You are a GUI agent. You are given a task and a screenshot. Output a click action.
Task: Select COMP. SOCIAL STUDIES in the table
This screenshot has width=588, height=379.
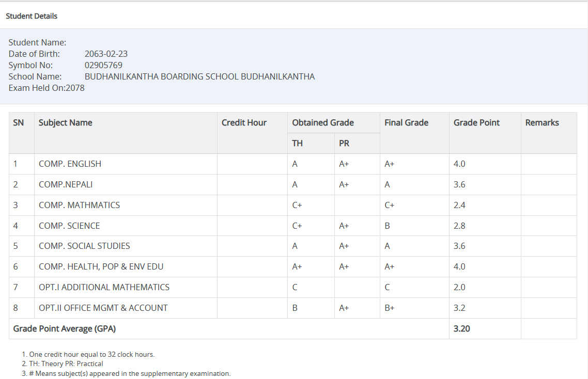click(84, 246)
